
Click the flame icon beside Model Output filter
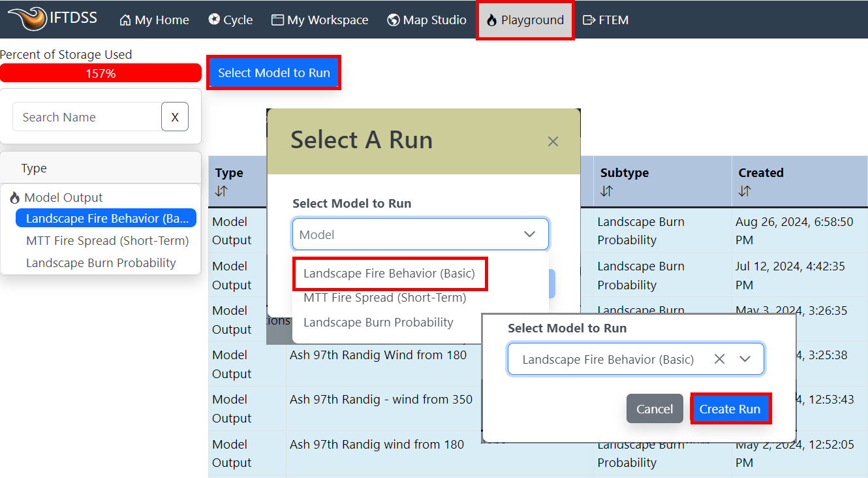coord(14,198)
